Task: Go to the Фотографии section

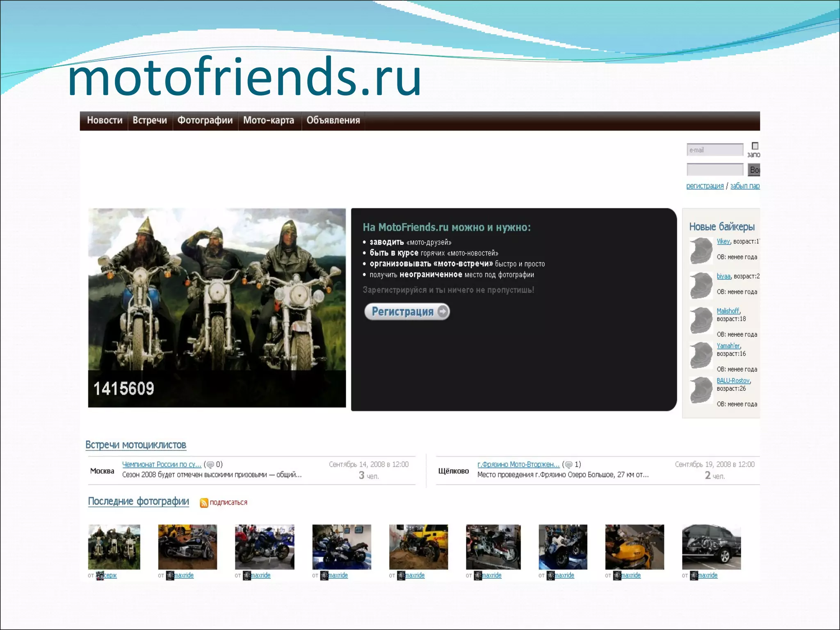Action: tap(205, 120)
